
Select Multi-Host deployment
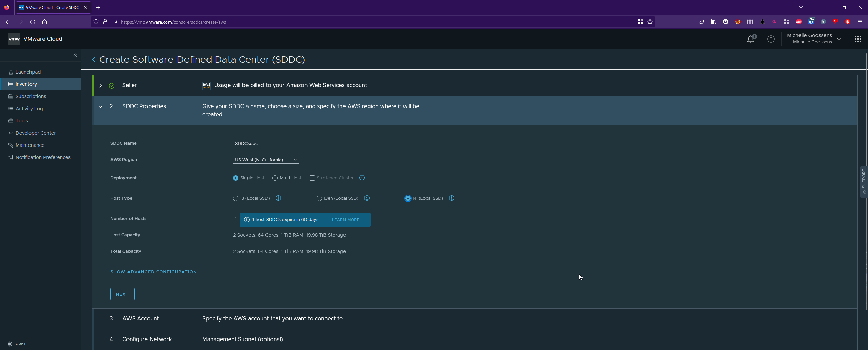(x=275, y=178)
